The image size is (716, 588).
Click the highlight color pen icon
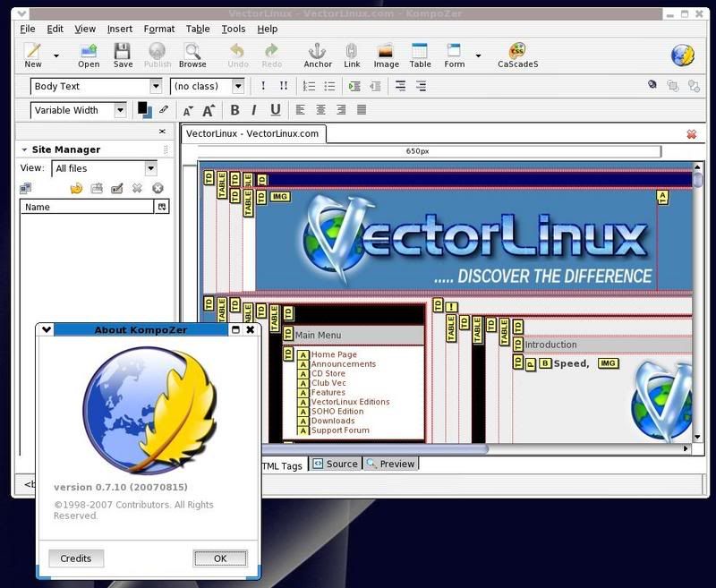[164, 109]
